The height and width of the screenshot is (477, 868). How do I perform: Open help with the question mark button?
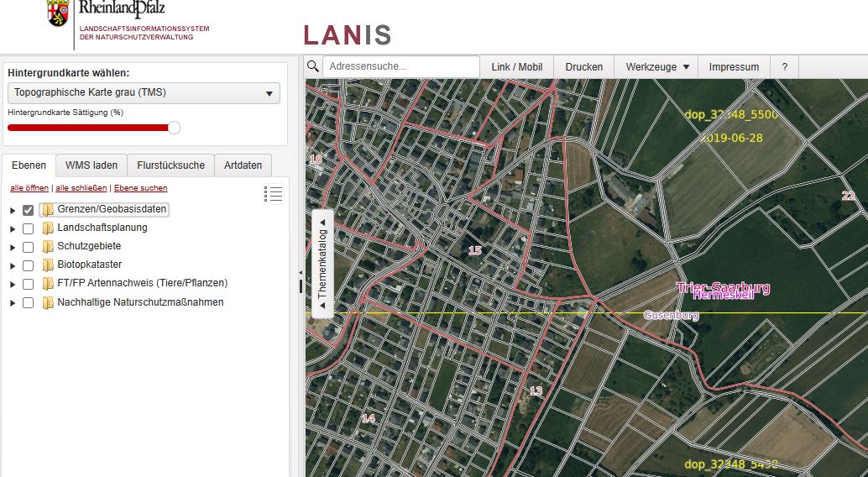784,67
